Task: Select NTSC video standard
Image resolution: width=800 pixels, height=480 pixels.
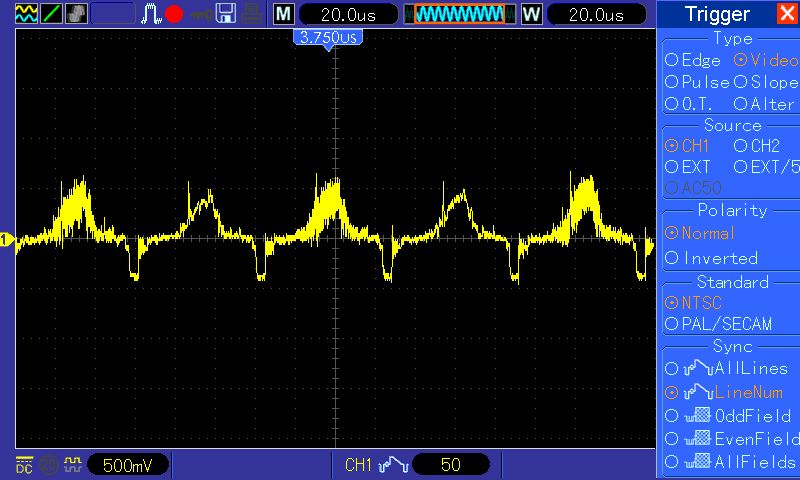Action: point(693,303)
